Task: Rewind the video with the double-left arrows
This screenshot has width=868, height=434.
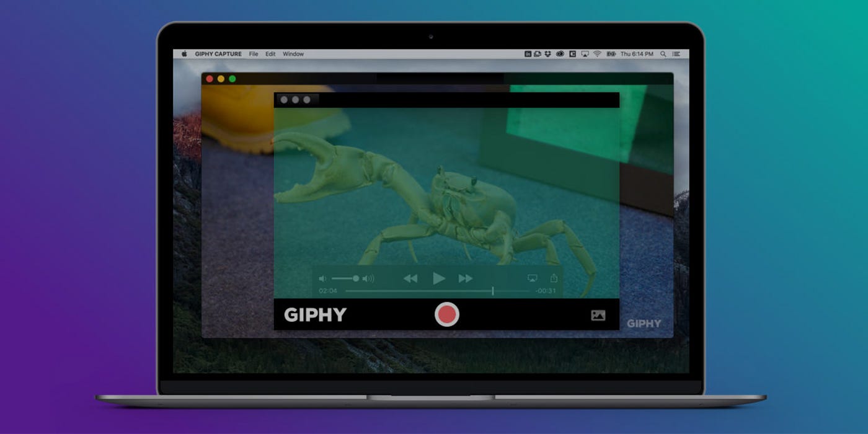Action: (410, 278)
